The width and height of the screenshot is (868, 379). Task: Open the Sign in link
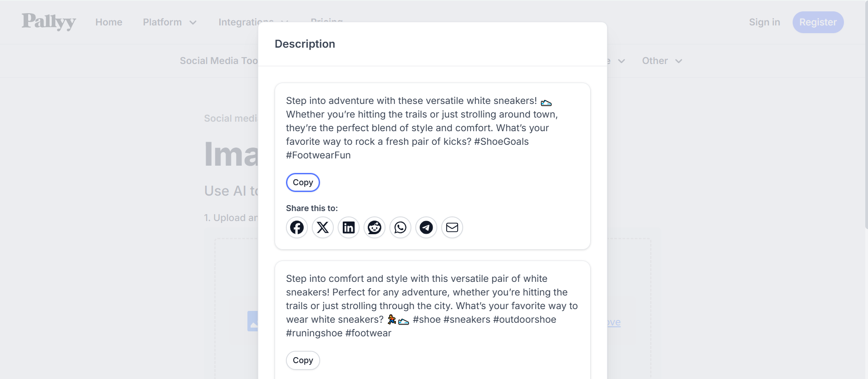click(x=764, y=22)
